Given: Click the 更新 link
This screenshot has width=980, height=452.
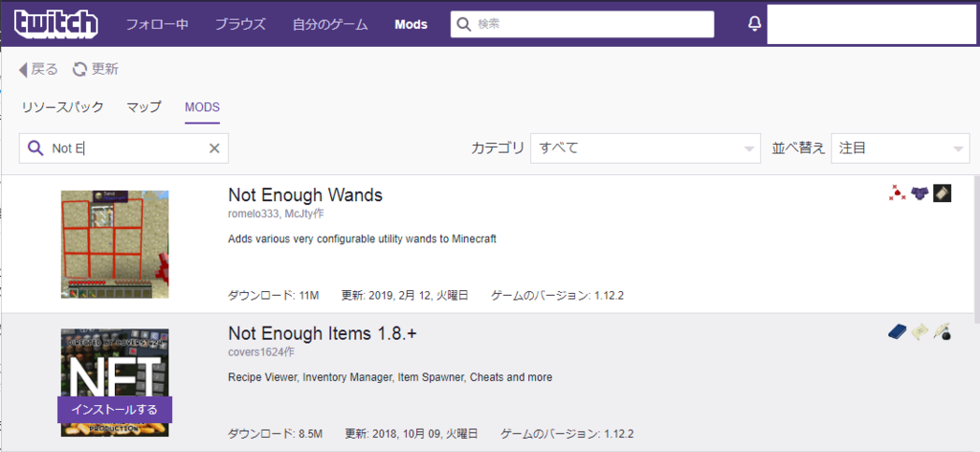Looking at the screenshot, I should 105,69.
